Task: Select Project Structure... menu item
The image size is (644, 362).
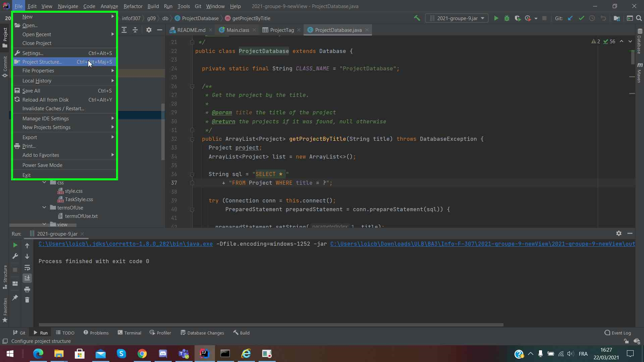Action: click(x=65, y=62)
